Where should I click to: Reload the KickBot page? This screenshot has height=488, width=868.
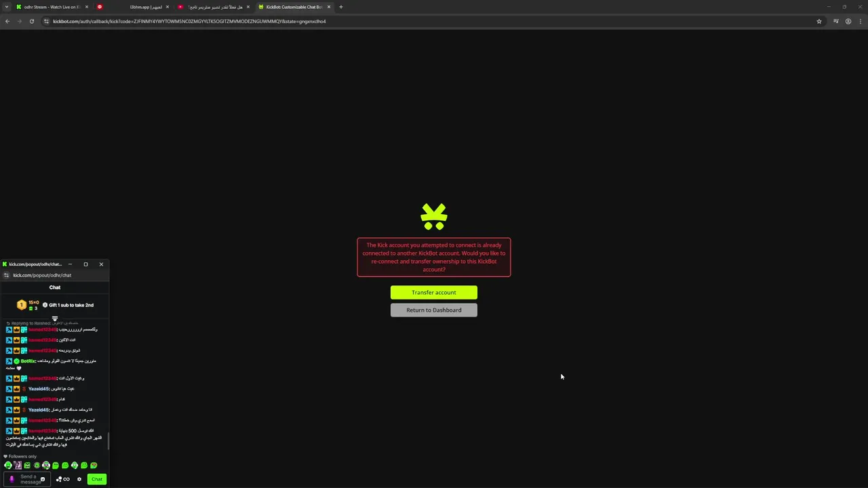click(x=31, y=21)
